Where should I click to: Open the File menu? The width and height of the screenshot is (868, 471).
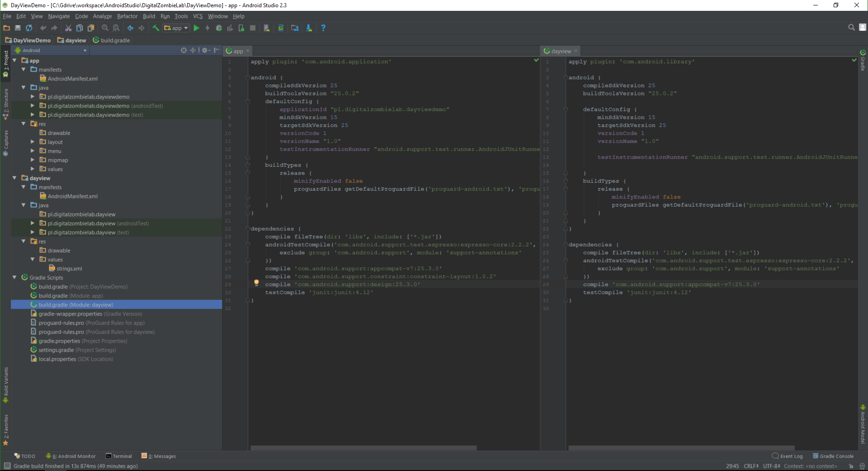7,16
